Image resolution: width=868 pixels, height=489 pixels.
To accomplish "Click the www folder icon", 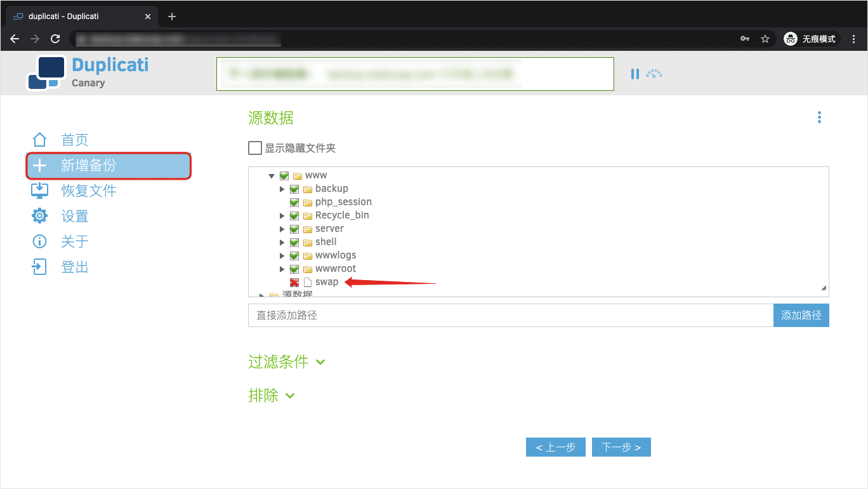I will pos(297,175).
